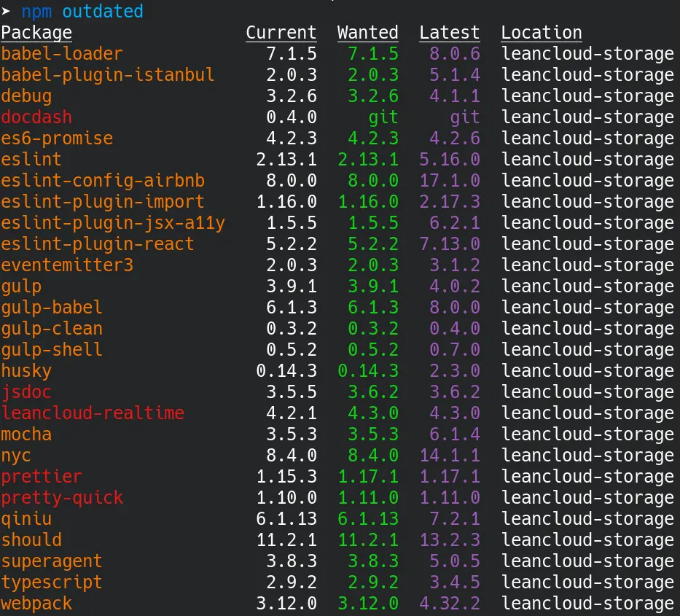The height and width of the screenshot is (616, 680).
Task: Select the "Current" column header
Action: tap(281, 32)
